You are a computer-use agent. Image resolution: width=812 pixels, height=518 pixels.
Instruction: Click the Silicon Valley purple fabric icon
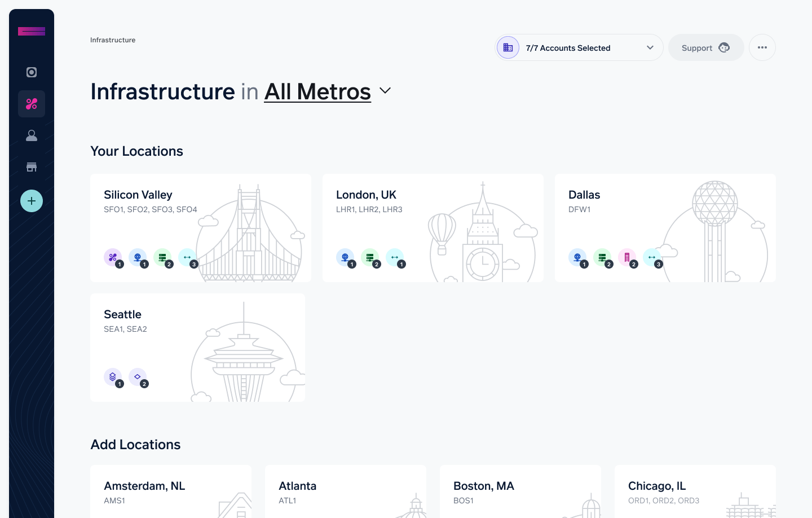pos(113,257)
